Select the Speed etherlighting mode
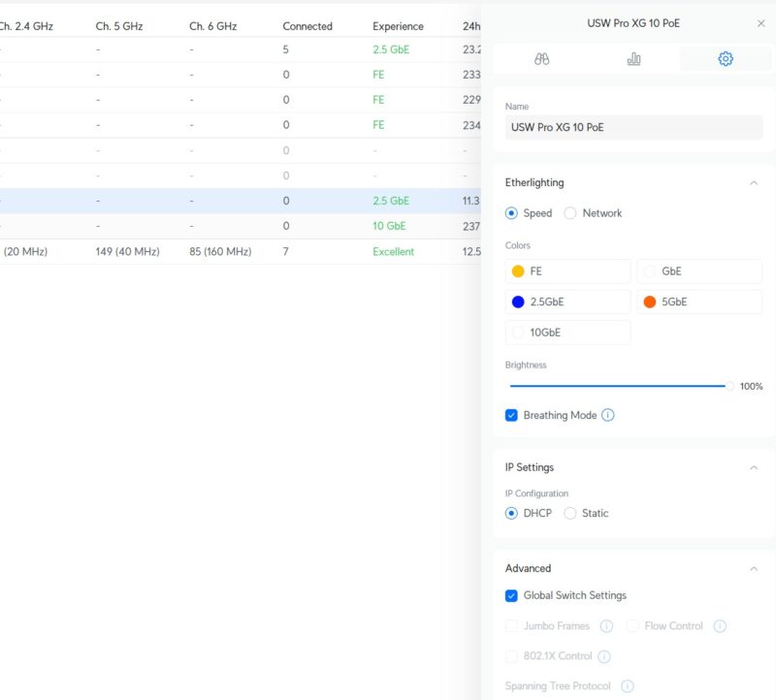776x700 pixels. coord(511,213)
